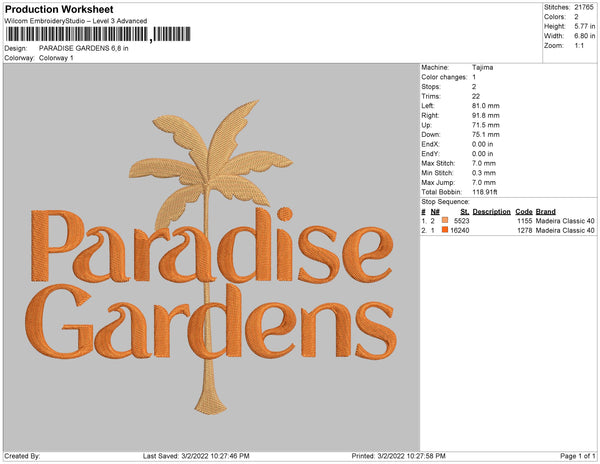Click the 'Created By:' footer label

pyautogui.click(x=22, y=456)
